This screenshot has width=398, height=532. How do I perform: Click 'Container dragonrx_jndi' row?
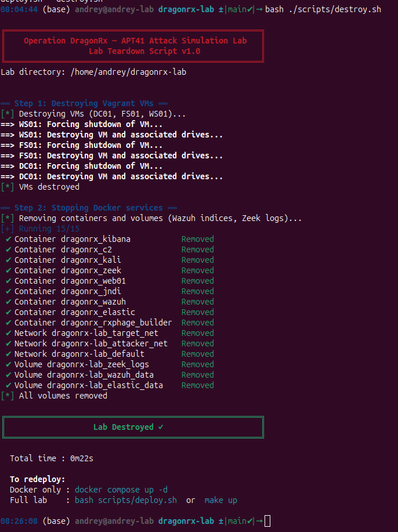[110, 291]
